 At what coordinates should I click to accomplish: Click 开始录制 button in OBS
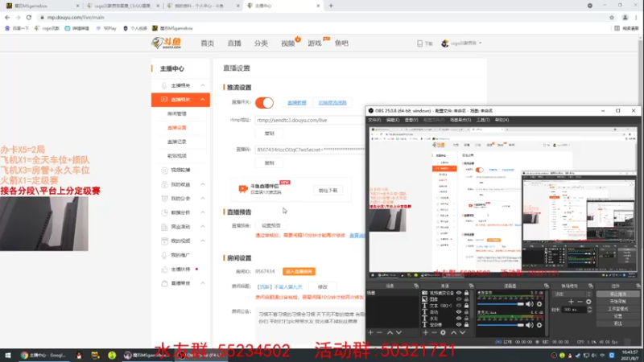tap(617, 301)
